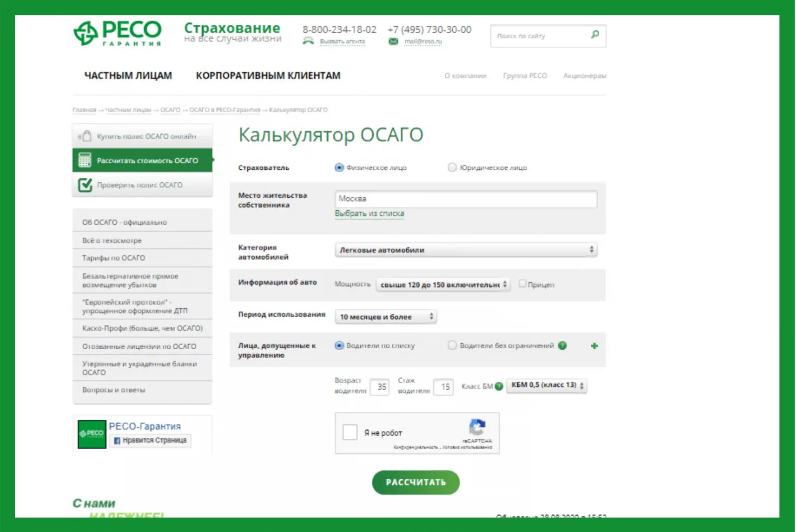The image size is (796, 532).
Task: Click the РЕСО-Гарантия Facebook page title
Action: coord(145,426)
